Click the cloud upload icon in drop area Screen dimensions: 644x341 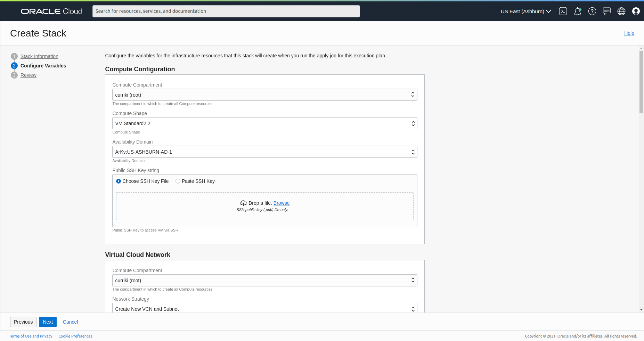click(244, 203)
